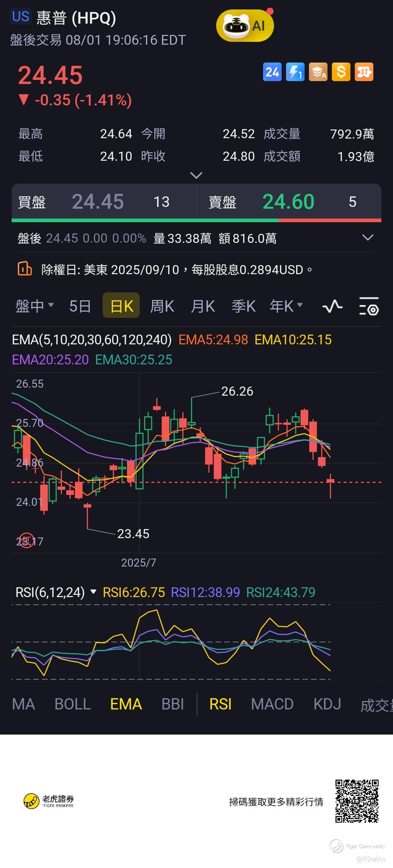Open the AI assistant tiger icon
The width and height of the screenshot is (393, 868).
pos(245,25)
